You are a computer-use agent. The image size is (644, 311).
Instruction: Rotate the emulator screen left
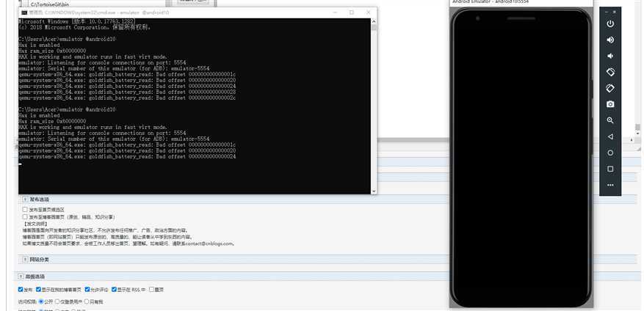[610, 72]
